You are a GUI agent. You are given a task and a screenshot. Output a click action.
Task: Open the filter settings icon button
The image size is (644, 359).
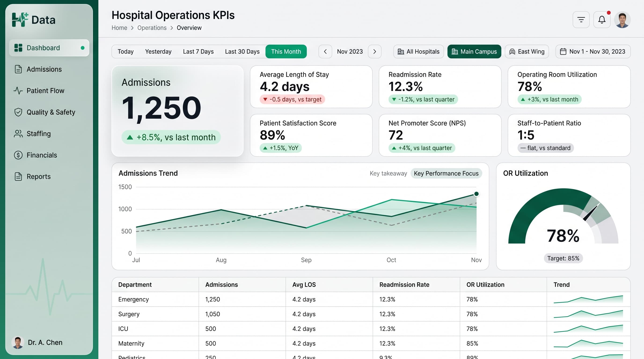(581, 19)
